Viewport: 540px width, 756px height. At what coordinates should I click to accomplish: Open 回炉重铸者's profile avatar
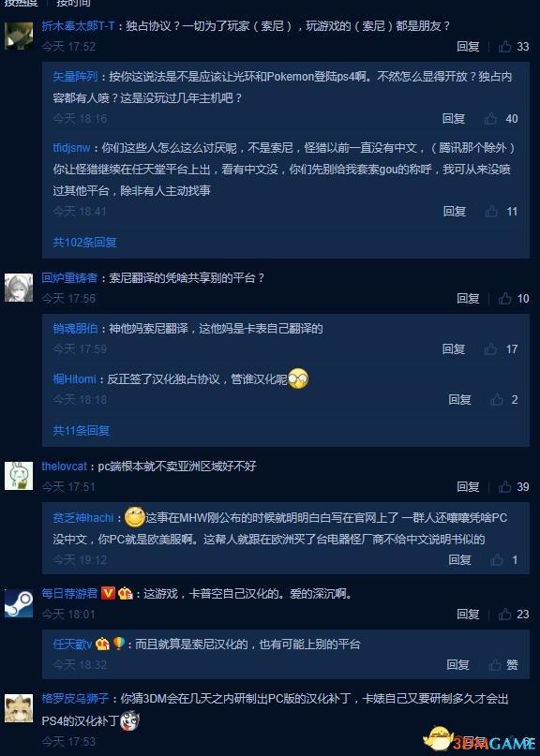point(19,288)
